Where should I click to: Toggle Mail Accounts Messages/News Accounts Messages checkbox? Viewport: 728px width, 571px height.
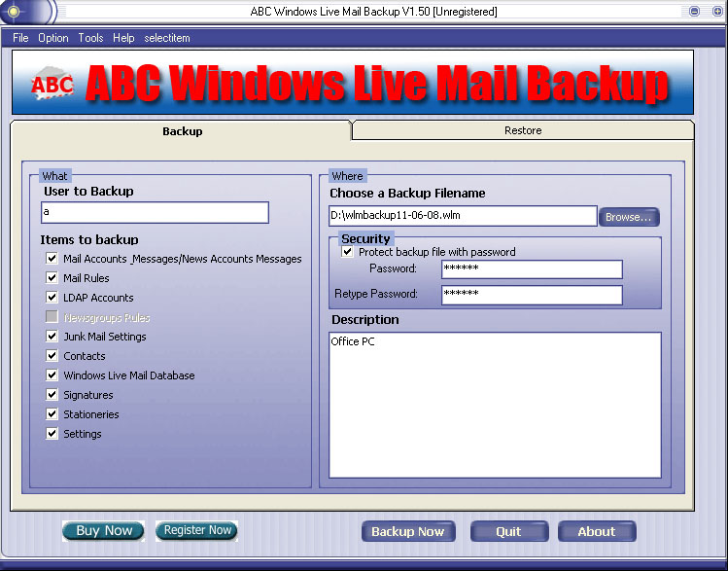point(52,259)
